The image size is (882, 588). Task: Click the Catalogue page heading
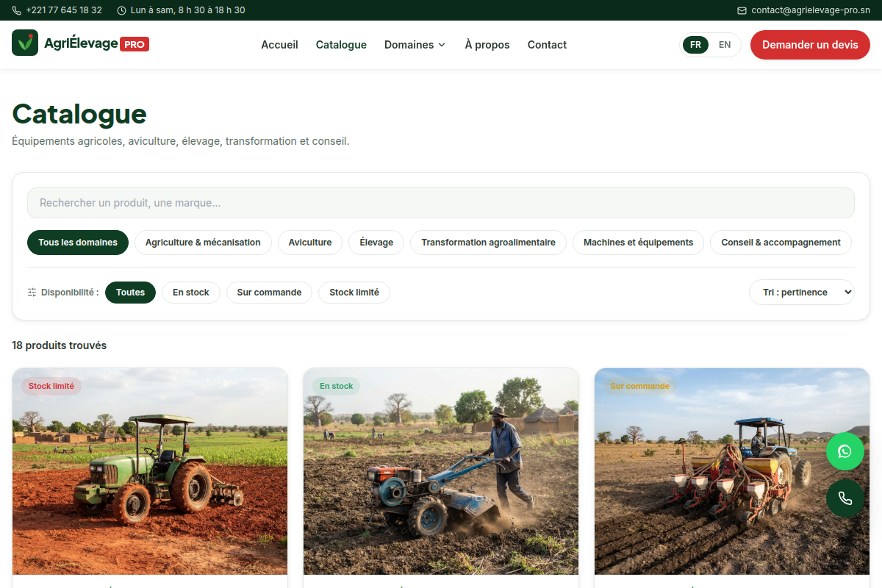79,114
